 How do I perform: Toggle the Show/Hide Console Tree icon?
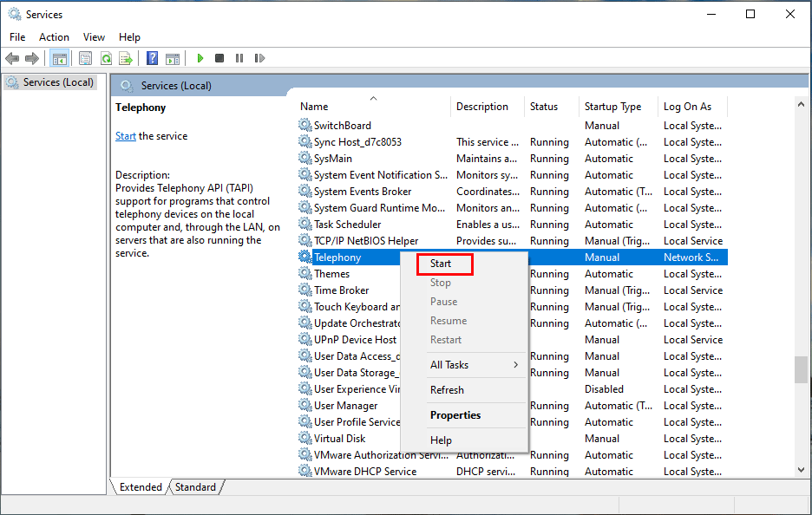pos(60,58)
